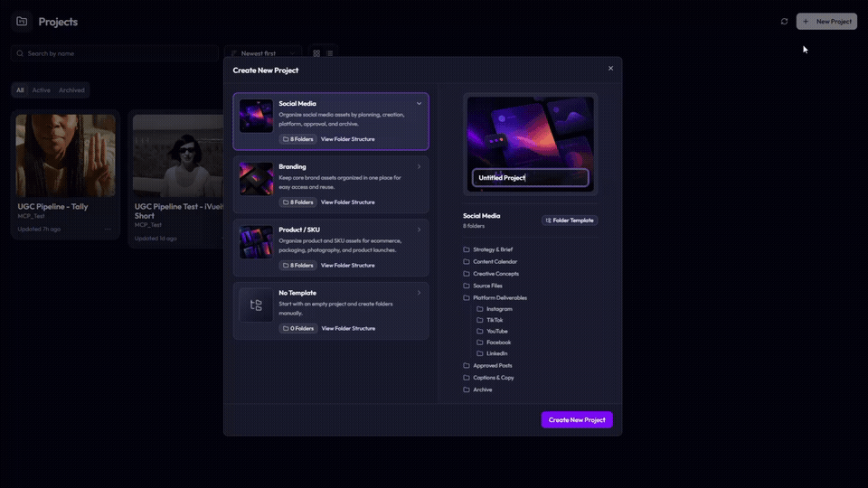Viewport: 868px width, 488px height.
Task: Select the Content Calendar folder
Action: click(490, 262)
